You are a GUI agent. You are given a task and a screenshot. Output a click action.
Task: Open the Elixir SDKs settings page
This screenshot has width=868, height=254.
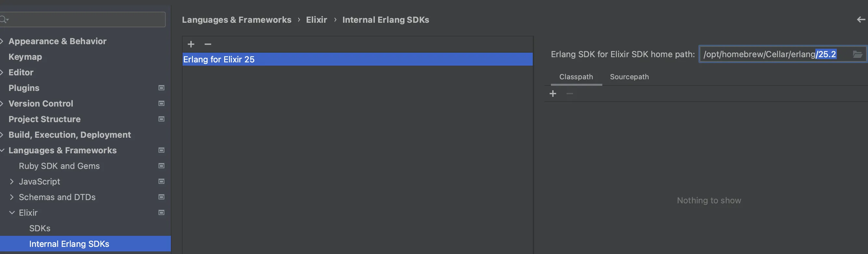(x=40, y=228)
